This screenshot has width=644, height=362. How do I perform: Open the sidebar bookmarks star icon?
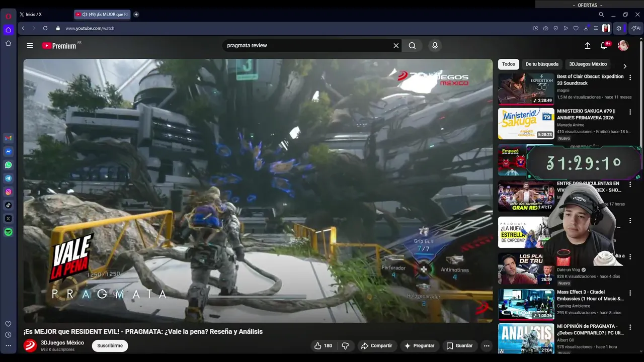(x=8, y=43)
